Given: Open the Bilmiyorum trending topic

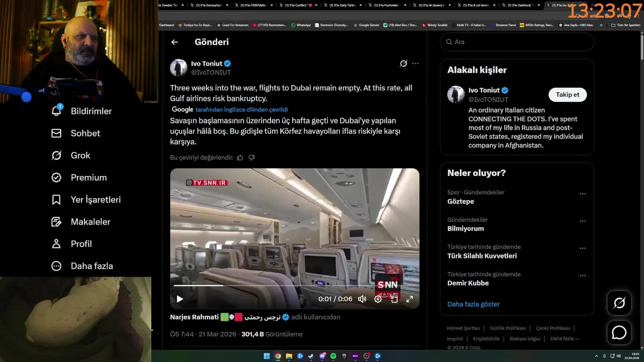Looking at the screenshot, I should (465, 229).
